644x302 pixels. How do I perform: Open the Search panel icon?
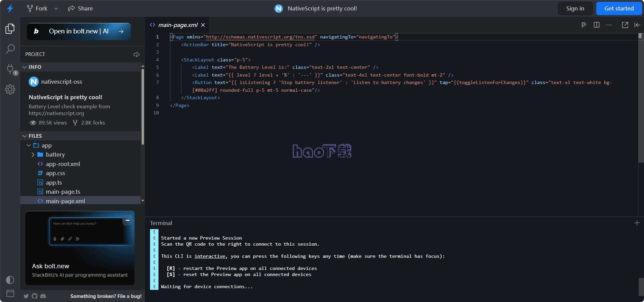[x=10, y=49]
